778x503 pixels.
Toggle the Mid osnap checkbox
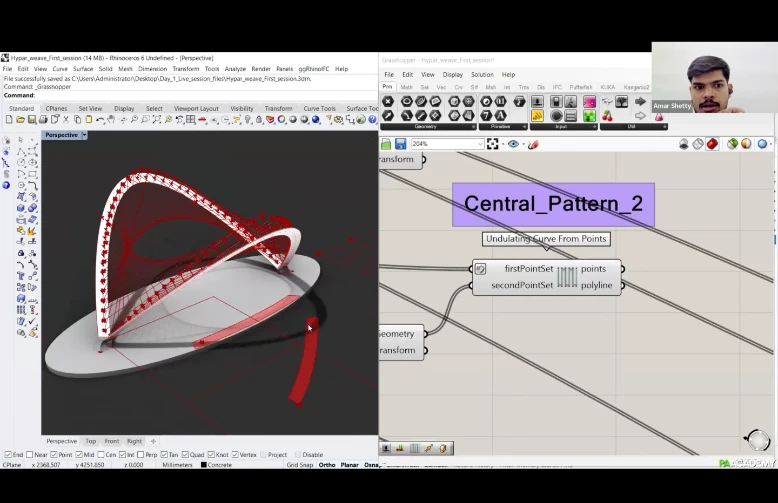79,455
